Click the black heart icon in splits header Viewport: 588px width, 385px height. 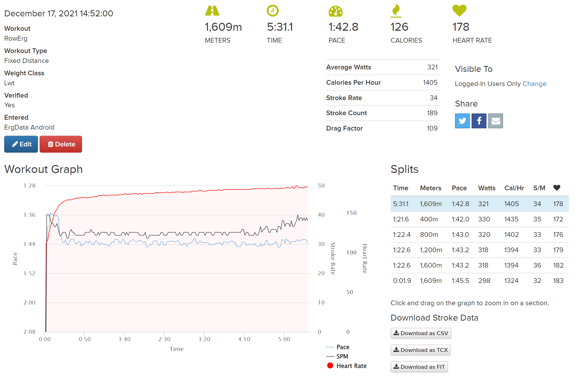pos(557,188)
